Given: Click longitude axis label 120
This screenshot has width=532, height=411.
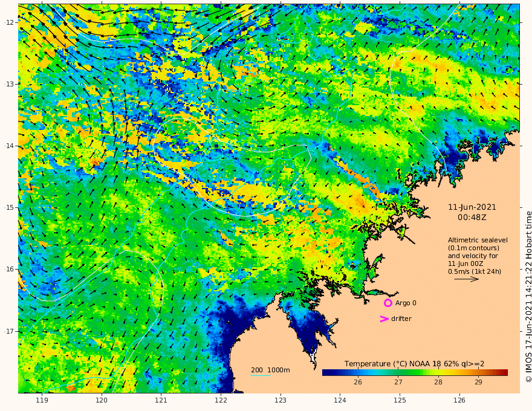Looking at the screenshot, I should coord(102,400).
